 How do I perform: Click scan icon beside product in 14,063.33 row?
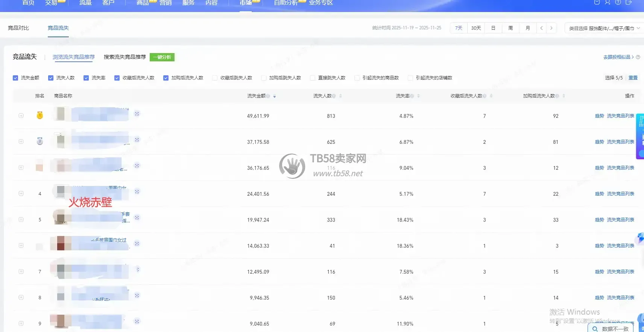pos(137,244)
